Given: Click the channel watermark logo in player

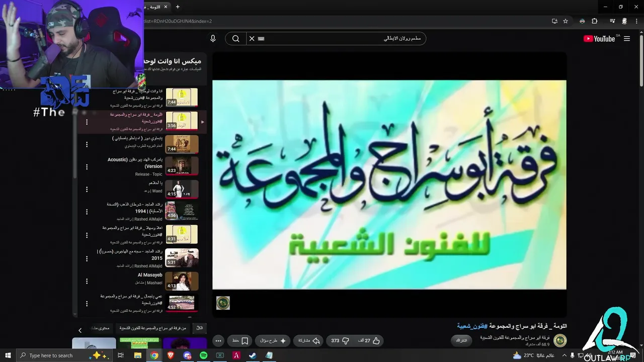Looking at the screenshot, I should [223, 303].
